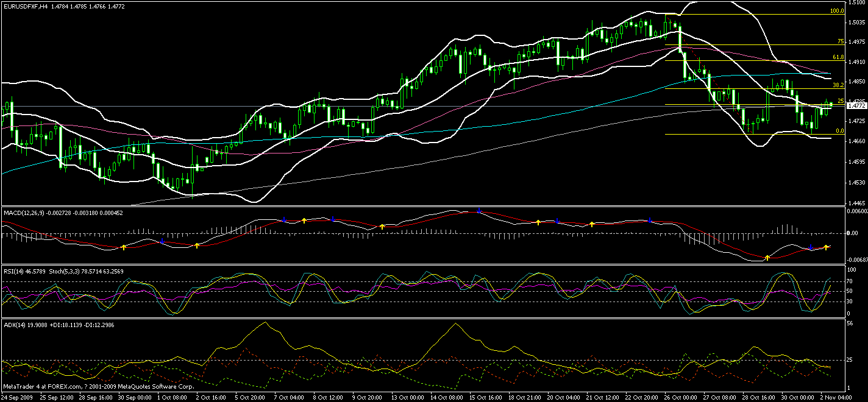Select the blue MACD down arrow near 30 Oct 00:00
868x402 pixels.
pos(811,247)
